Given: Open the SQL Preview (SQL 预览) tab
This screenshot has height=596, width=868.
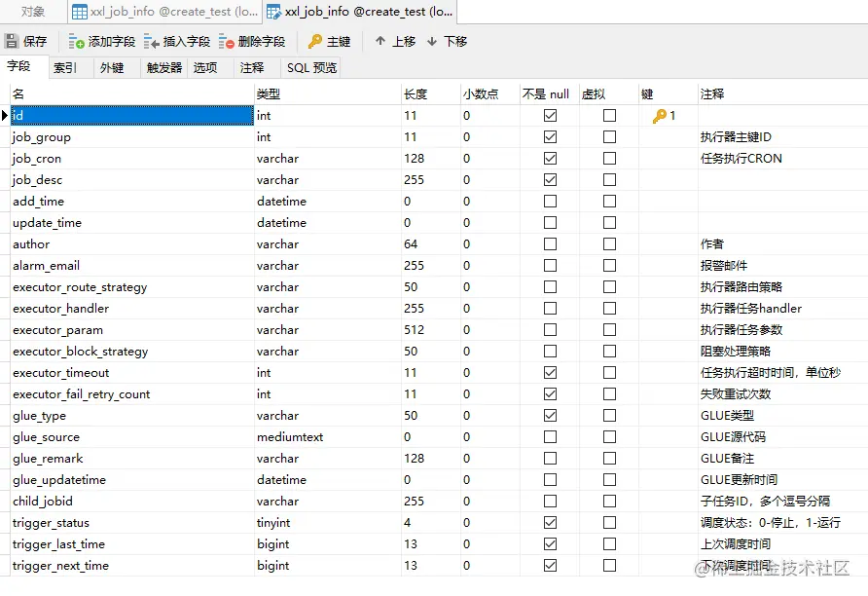Looking at the screenshot, I should [x=311, y=67].
